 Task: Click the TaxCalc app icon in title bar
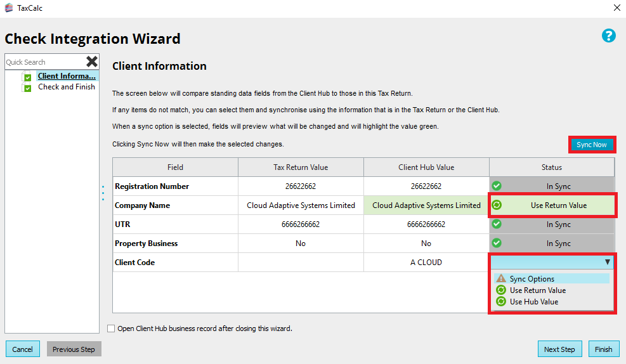coord(9,8)
